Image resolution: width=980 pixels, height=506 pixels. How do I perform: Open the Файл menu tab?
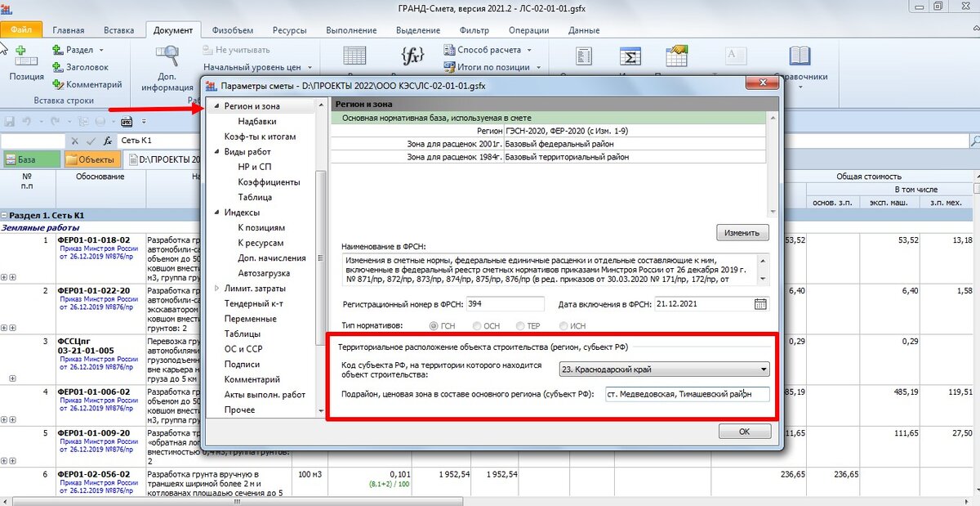pos(21,30)
